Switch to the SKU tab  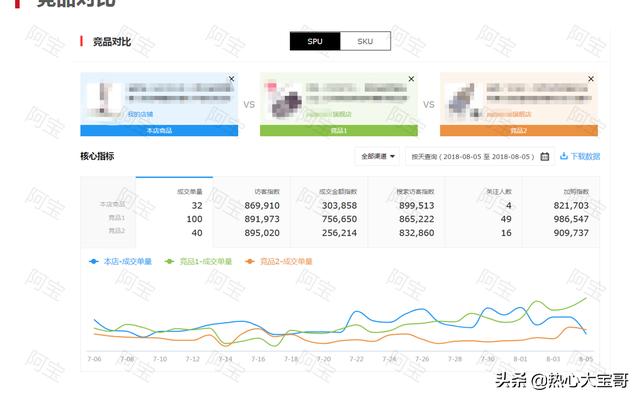pos(365,42)
